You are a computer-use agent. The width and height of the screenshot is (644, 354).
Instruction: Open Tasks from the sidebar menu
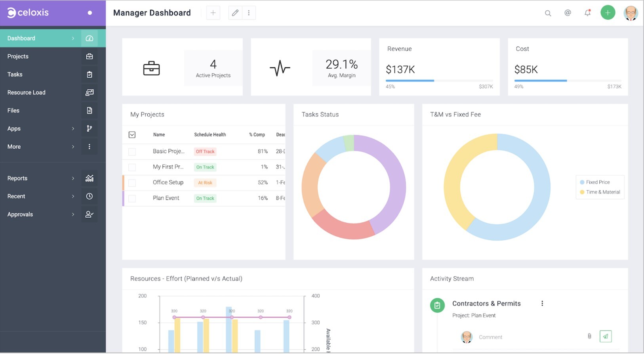click(15, 75)
